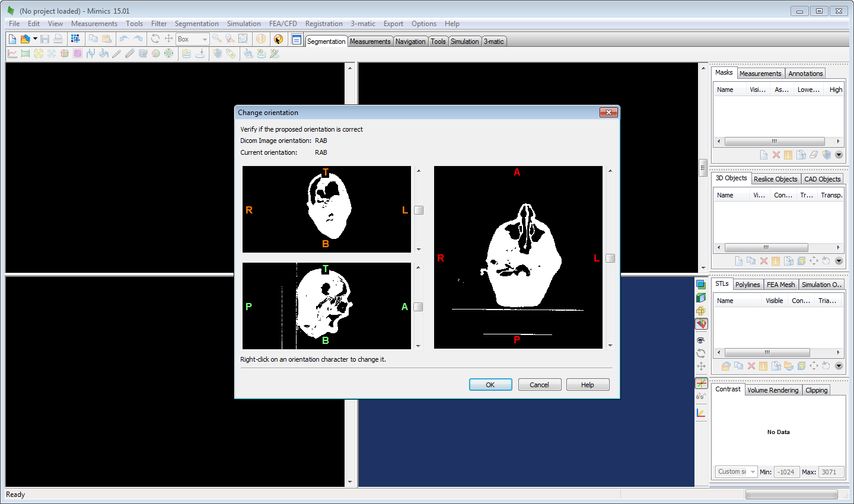
Task: Click the down scroll arrow of the coronal preview
Action: 419,250
